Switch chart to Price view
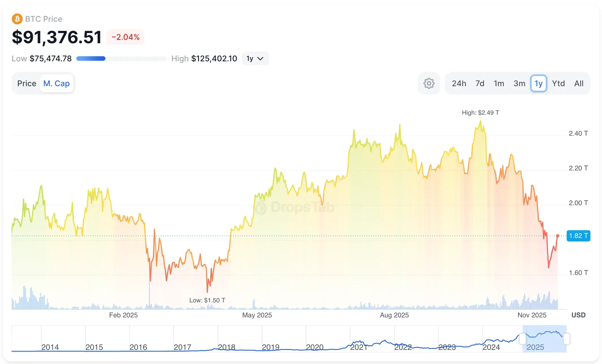 [x=27, y=83]
